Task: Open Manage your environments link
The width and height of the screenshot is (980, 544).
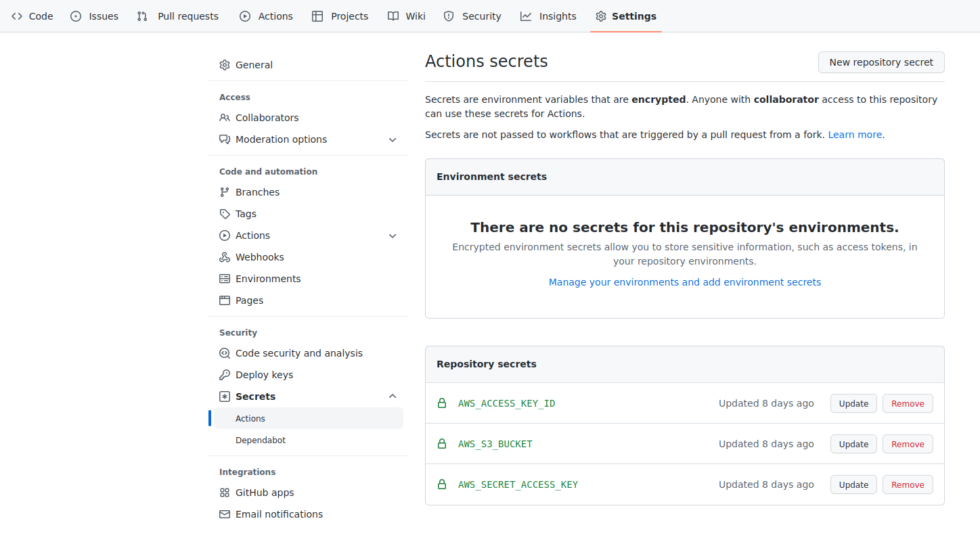Action: pyautogui.click(x=684, y=282)
